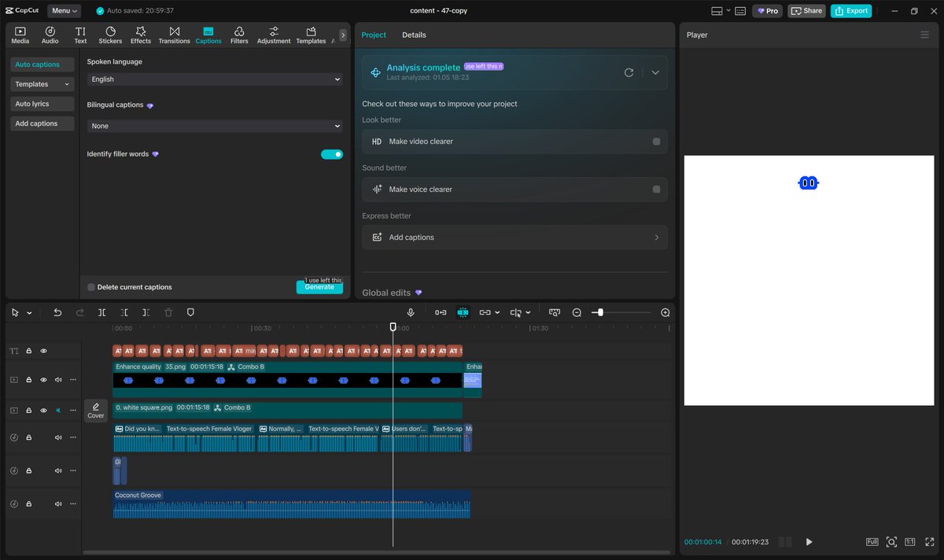Click the 1:1 ratio icon in Player

click(910, 542)
